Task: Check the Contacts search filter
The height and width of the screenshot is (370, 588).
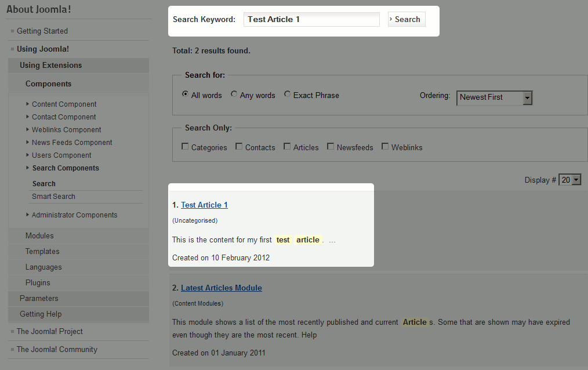Action: [x=239, y=147]
